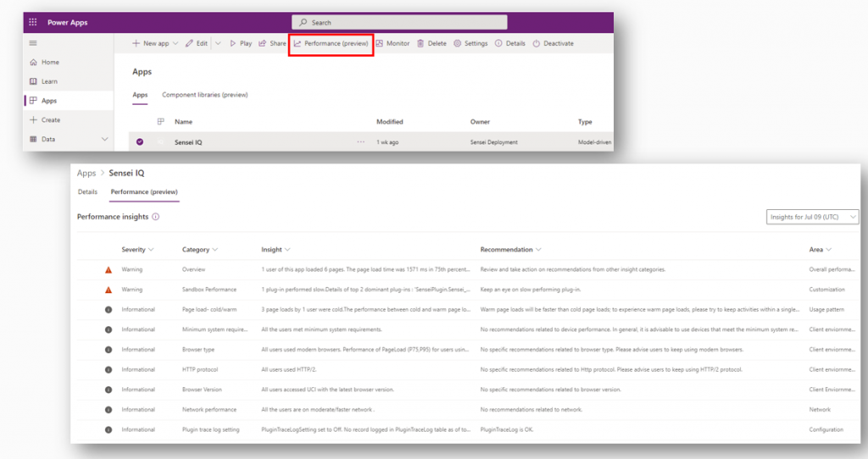Click the 'Customization' area cell
868x459 pixels.
[826, 290]
